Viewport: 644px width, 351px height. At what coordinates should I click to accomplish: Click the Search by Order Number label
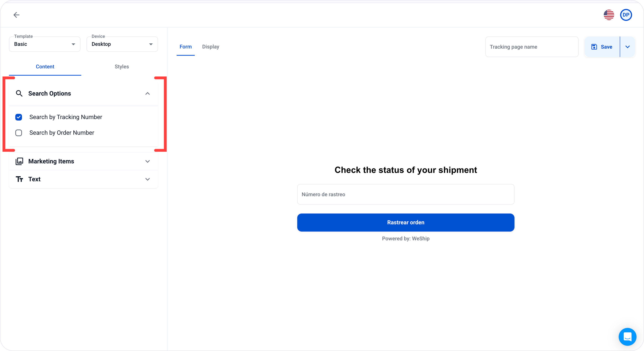coord(62,133)
